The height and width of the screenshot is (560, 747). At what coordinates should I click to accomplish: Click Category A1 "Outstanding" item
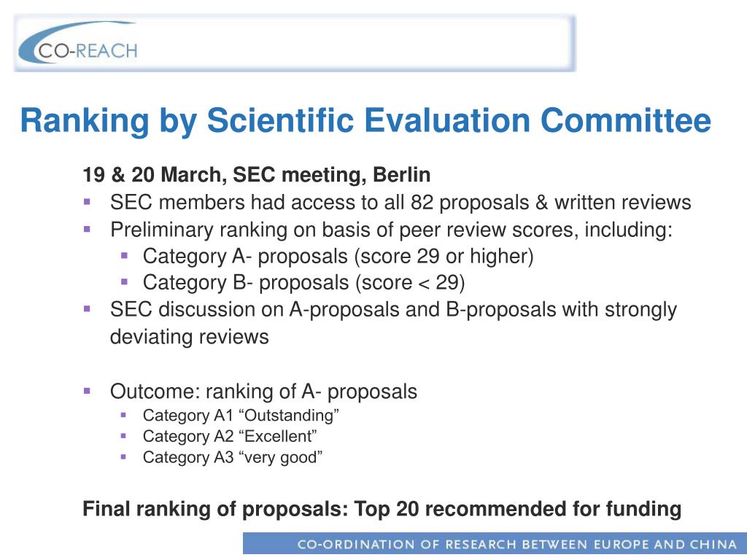241,415
